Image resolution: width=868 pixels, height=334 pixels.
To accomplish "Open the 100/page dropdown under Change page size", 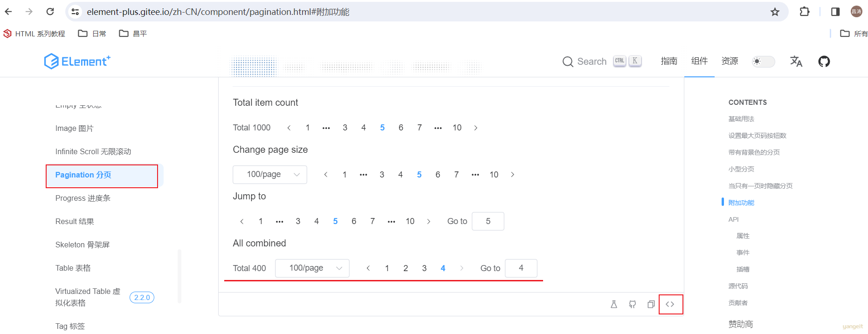I will (270, 175).
